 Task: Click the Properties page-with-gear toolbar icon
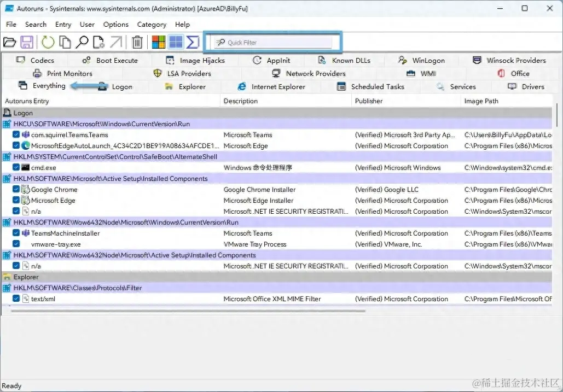point(98,42)
